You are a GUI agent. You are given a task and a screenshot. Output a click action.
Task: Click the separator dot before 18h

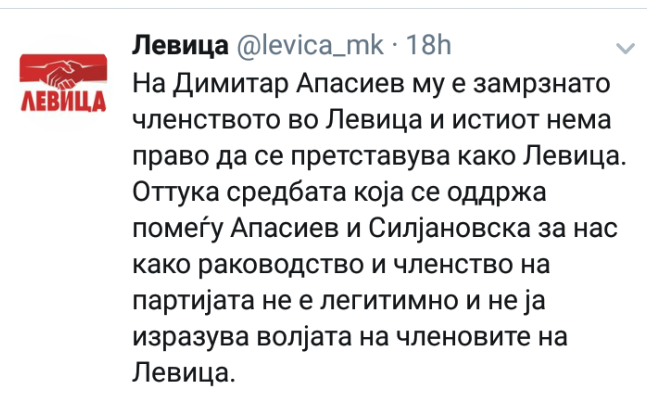[x=394, y=46]
